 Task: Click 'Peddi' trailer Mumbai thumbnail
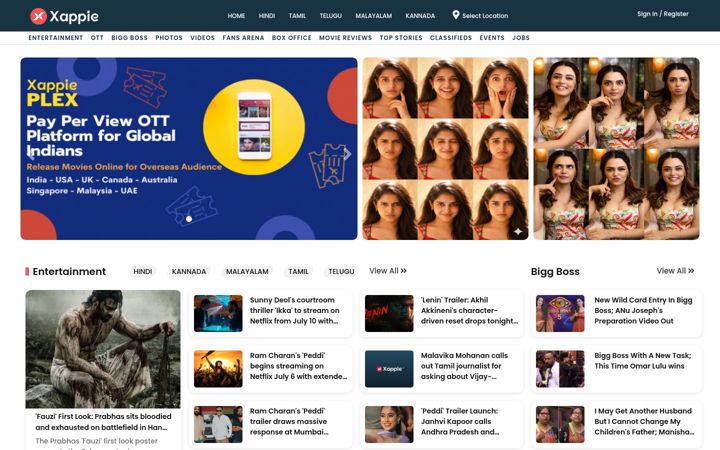(x=218, y=424)
